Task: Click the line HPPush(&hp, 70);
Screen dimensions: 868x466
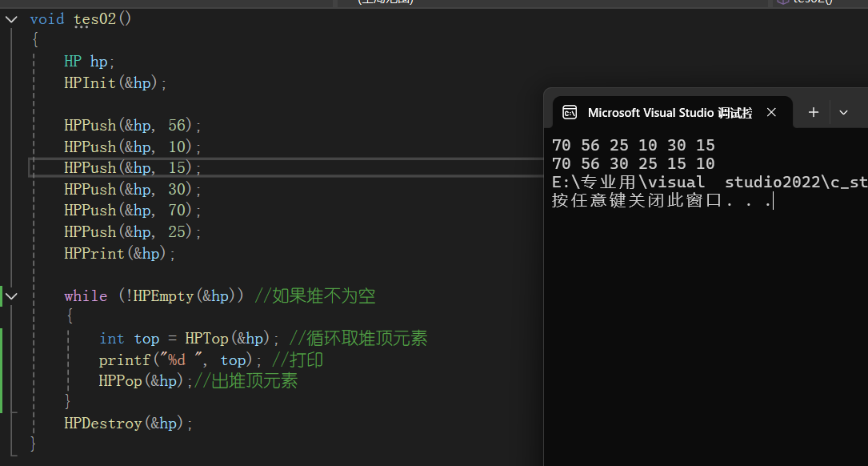Action: coord(132,211)
